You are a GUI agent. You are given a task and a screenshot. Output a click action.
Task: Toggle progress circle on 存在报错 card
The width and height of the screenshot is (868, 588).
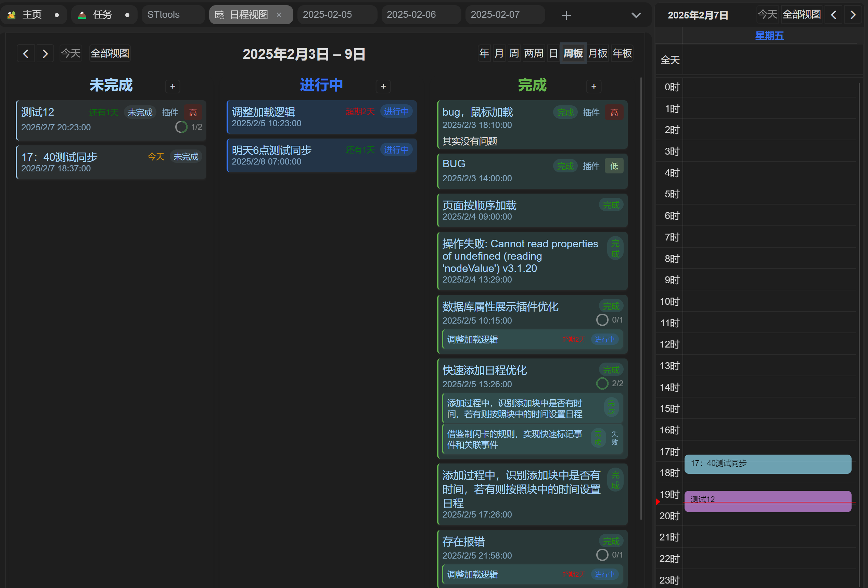point(602,555)
